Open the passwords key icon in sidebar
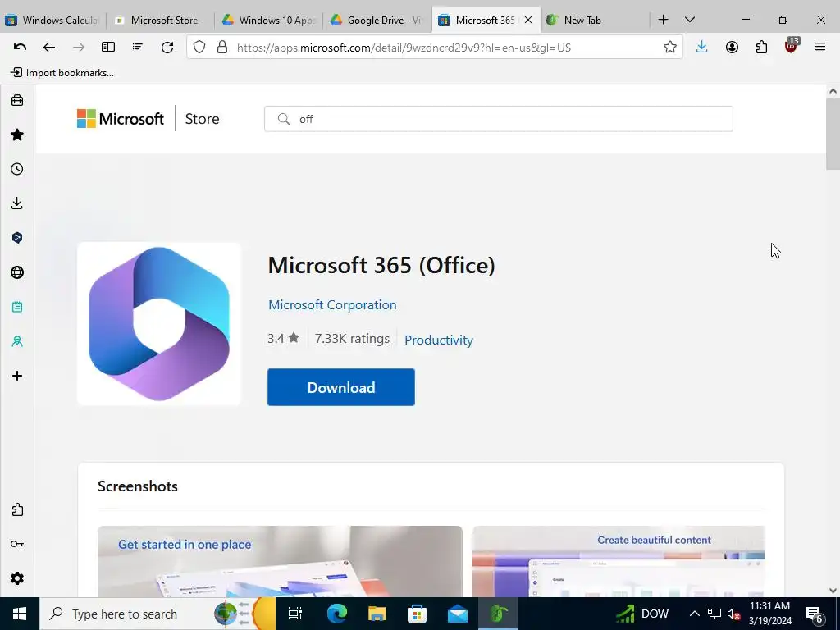Image resolution: width=840 pixels, height=630 pixels. (x=17, y=544)
